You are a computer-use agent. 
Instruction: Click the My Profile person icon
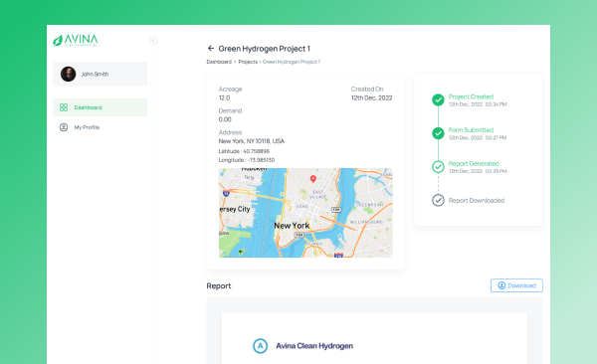[64, 127]
